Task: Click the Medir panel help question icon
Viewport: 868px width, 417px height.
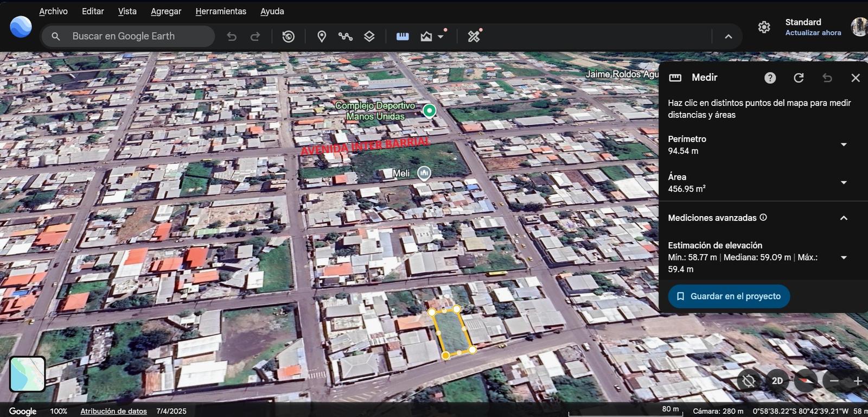Action: click(770, 78)
